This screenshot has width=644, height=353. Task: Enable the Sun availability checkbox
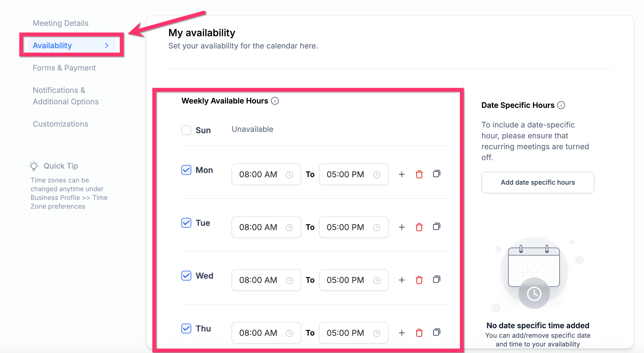coord(186,130)
